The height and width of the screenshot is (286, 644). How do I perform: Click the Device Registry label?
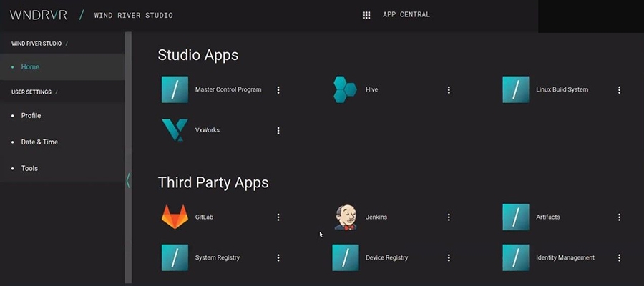[x=387, y=257]
